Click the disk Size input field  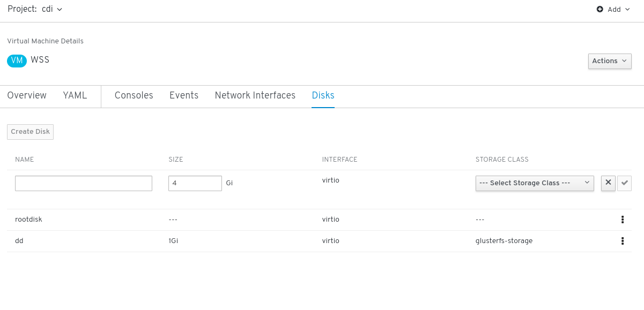(195, 183)
